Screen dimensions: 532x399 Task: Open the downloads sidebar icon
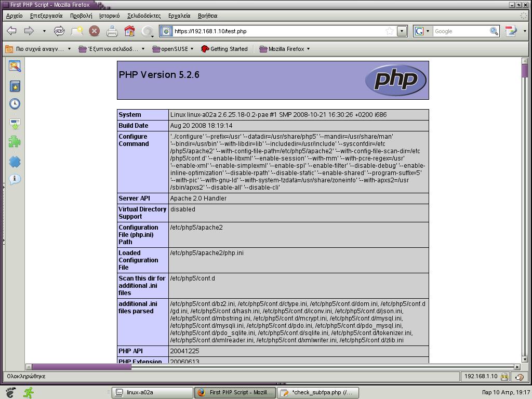point(15,124)
